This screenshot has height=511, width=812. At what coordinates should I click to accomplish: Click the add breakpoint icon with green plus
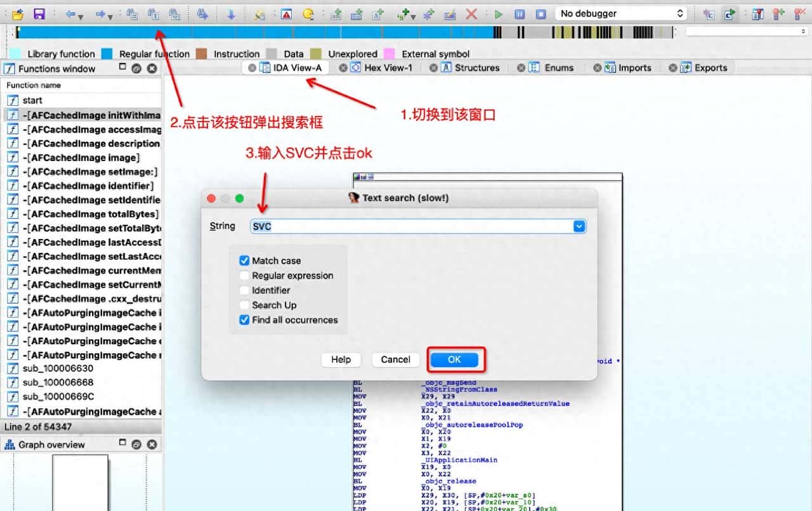coord(778,13)
